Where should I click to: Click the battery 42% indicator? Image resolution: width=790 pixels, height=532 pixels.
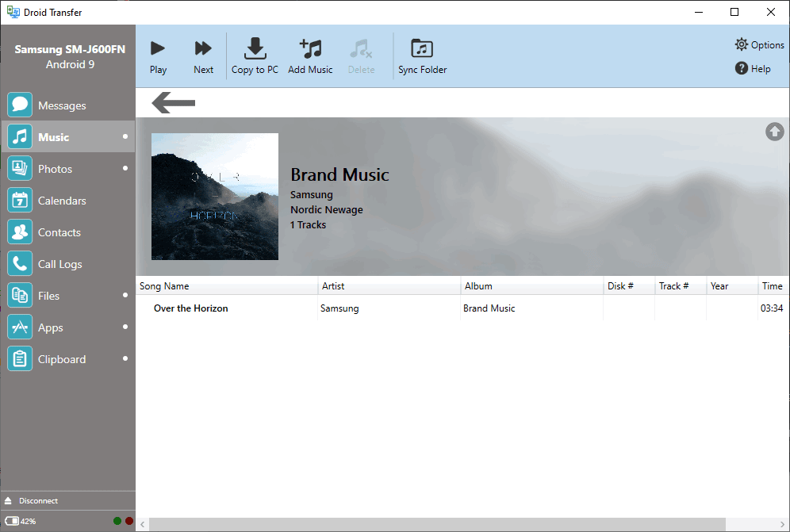coord(20,521)
